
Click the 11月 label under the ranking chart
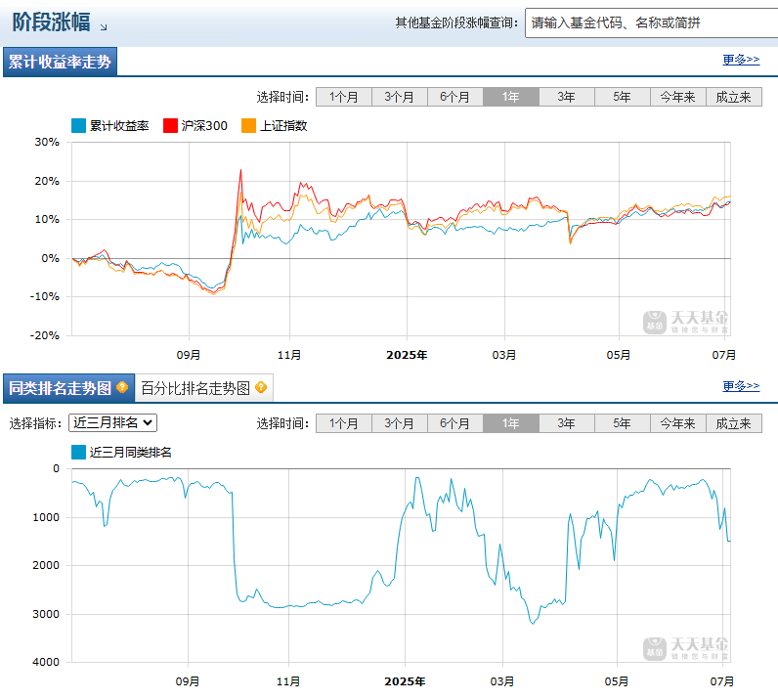coord(288,681)
